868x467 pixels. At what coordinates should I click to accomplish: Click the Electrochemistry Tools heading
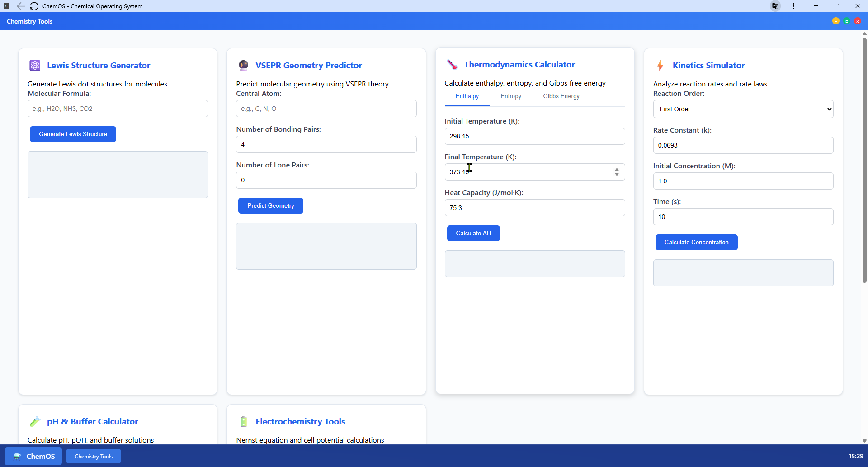(x=300, y=421)
